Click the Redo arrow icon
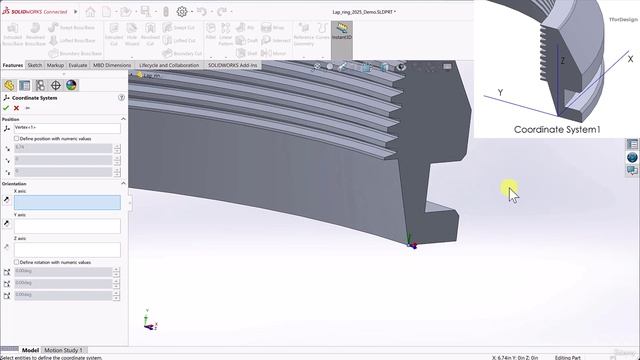640x360 pixels. tap(222, 11)
